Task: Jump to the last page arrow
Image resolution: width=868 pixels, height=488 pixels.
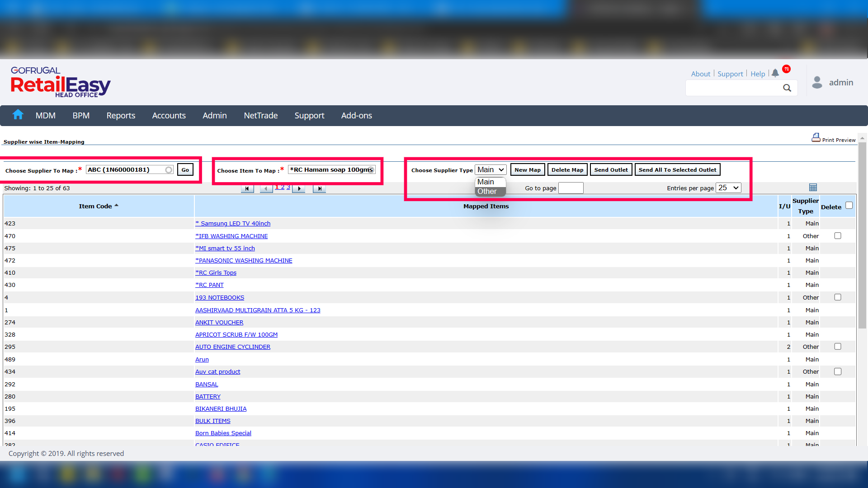Action: (x=319, y=188)
